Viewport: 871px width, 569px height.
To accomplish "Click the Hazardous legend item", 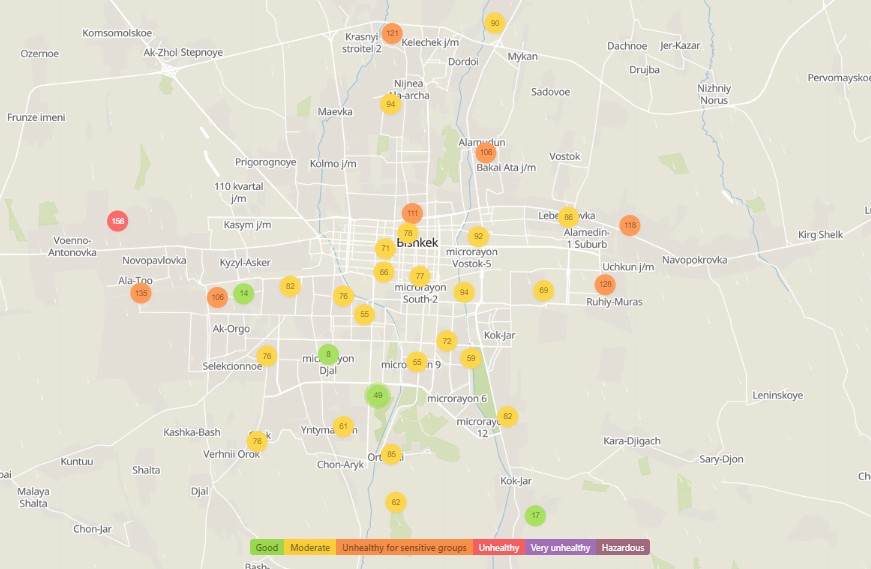I will (x=623, y=548).
